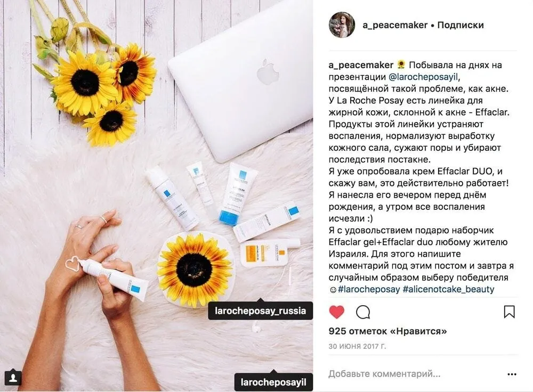This screenshot has width=533, height=392.
Task: Click the sunflower emoji in the caption
Action: coord(401,64)
